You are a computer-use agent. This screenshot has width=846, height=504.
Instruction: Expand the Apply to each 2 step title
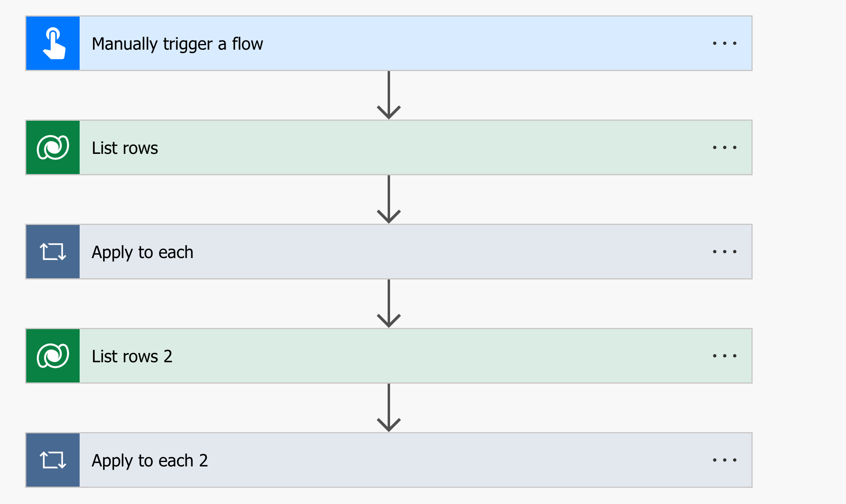coord(150,460)
